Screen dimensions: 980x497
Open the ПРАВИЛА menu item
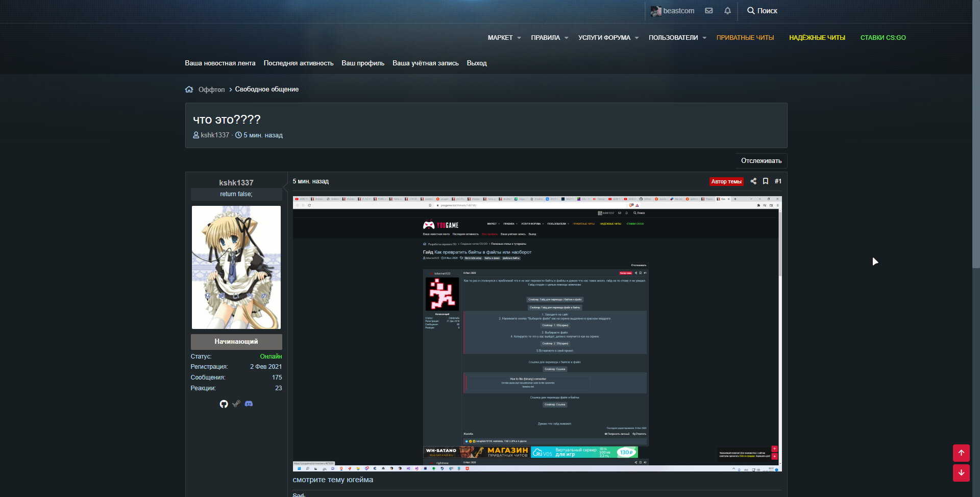tap(546, 38)
